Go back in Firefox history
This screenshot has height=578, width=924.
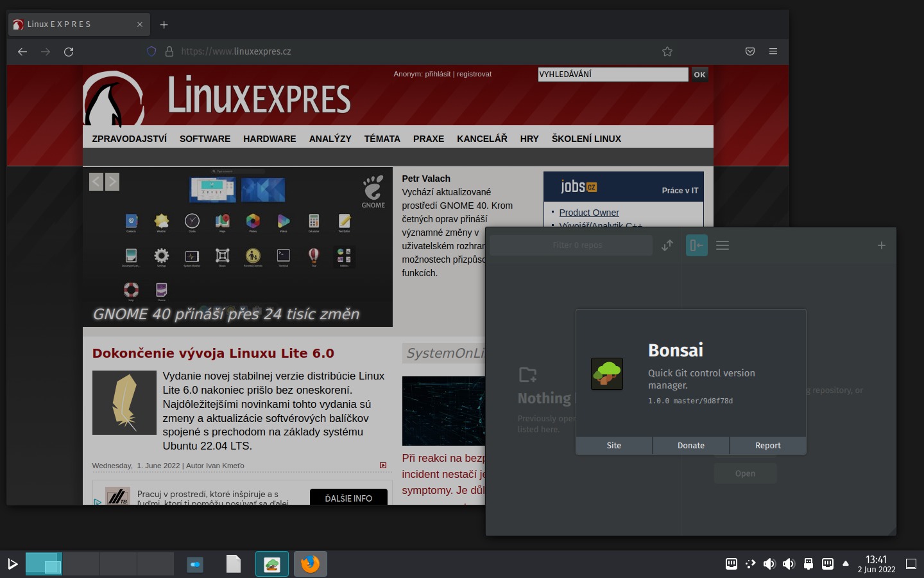[22, 51]
